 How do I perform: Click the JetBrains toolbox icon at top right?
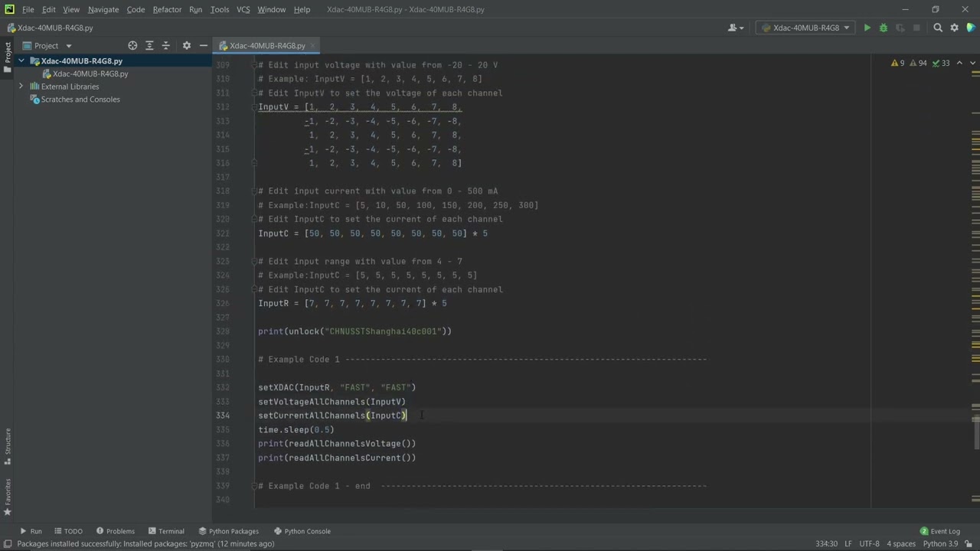(x=972, y=28)
